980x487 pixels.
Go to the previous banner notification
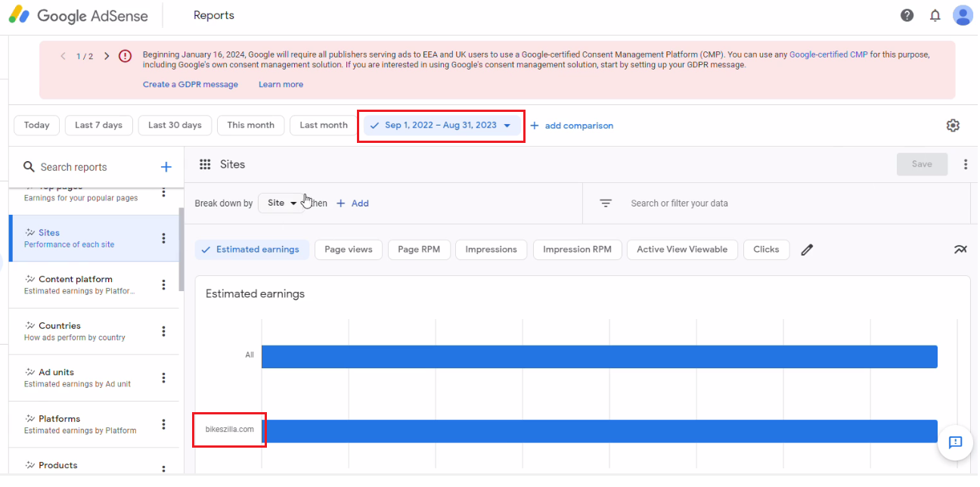(63, 56)
